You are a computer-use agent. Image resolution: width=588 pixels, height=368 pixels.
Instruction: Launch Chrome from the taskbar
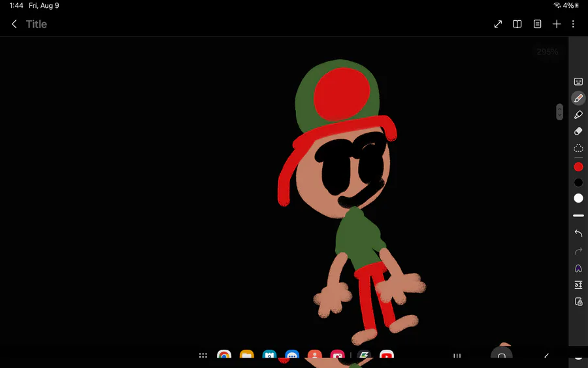click(224, 354)
